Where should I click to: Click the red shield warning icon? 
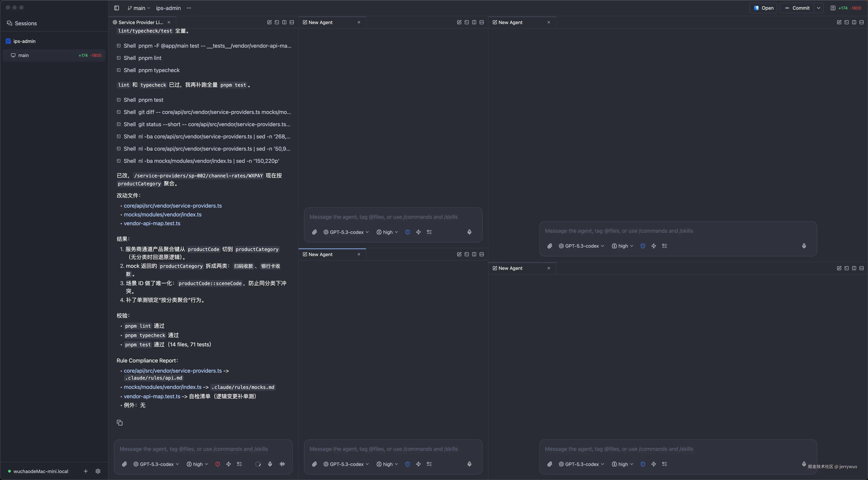tap(218, 464)
